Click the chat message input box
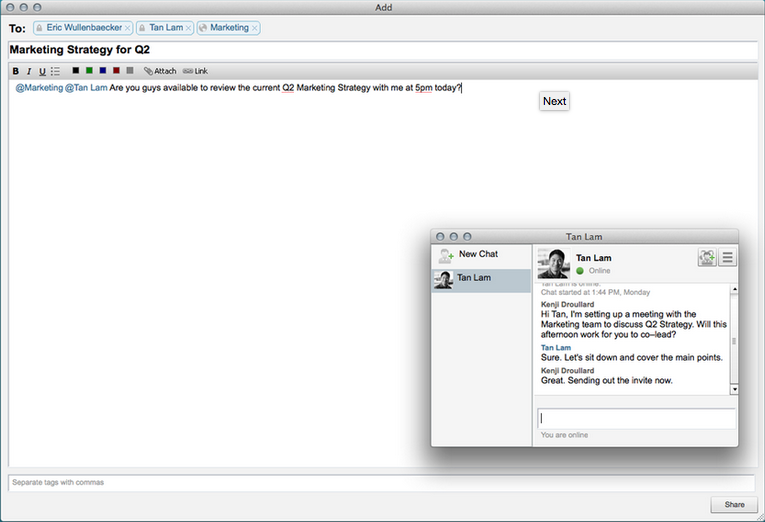 (x=636, y=419)
